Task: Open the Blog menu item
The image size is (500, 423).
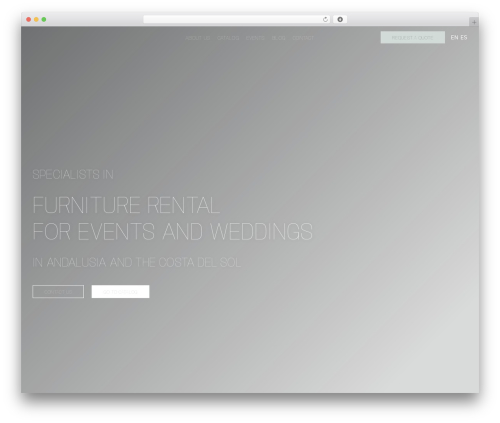Action: [x=278, y=38]
